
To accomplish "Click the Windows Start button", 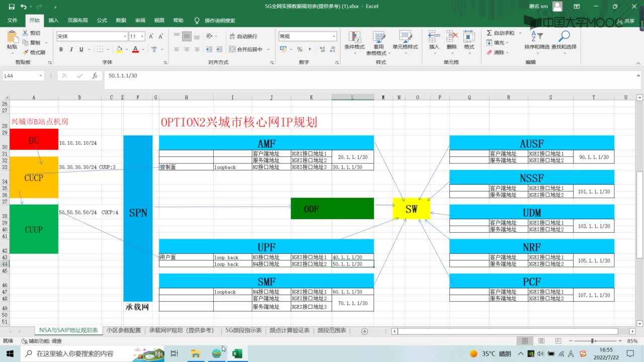I will [x=10, y=353].
